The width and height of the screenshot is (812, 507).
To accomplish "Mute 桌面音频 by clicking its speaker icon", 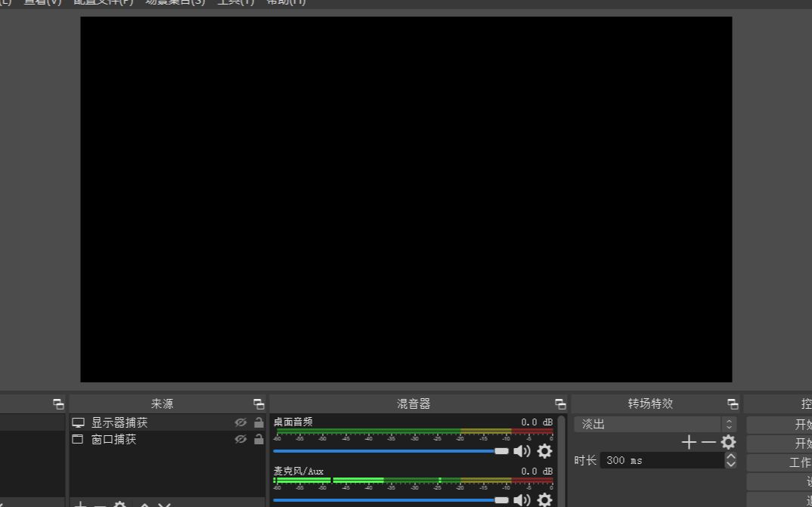I will [x=522, y=451].
